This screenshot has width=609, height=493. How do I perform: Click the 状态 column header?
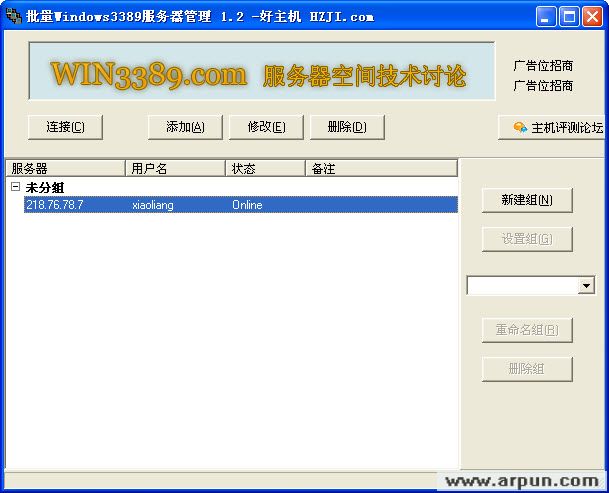[x=265, y=169]
